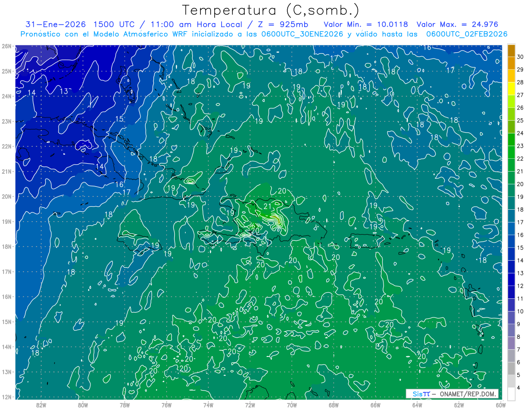
Task: Click the '13' contour label on the map
Action: click(64, 91)
